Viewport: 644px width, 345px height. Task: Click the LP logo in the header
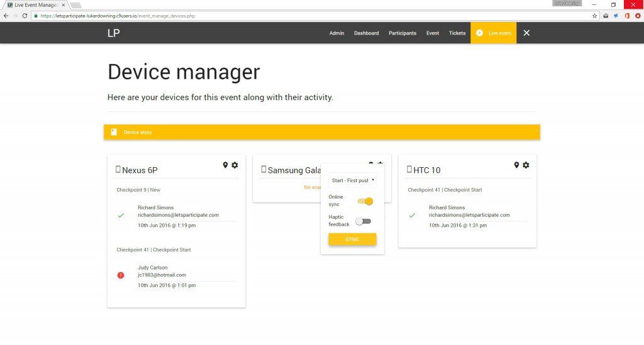pyautogui.click(x=114, y=33)
